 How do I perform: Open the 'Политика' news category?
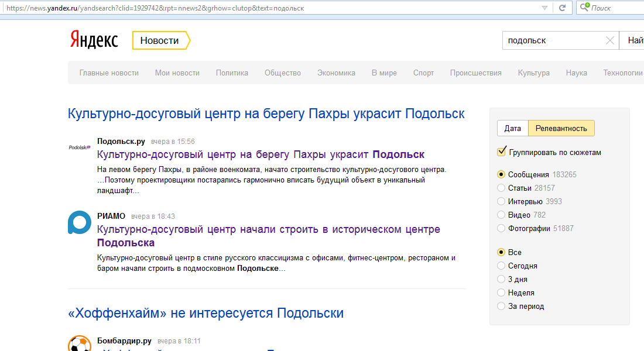[232, 73]
